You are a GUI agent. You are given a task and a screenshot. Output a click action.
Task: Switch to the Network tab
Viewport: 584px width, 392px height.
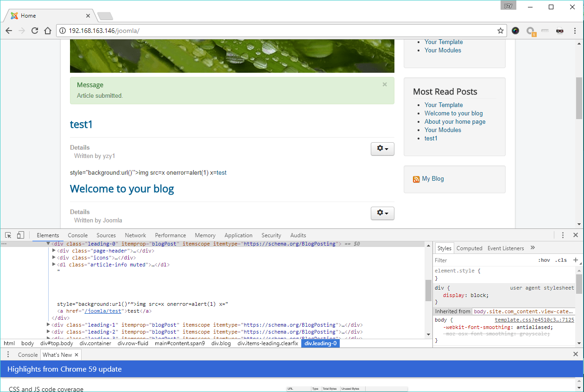[x=135, y=235]
